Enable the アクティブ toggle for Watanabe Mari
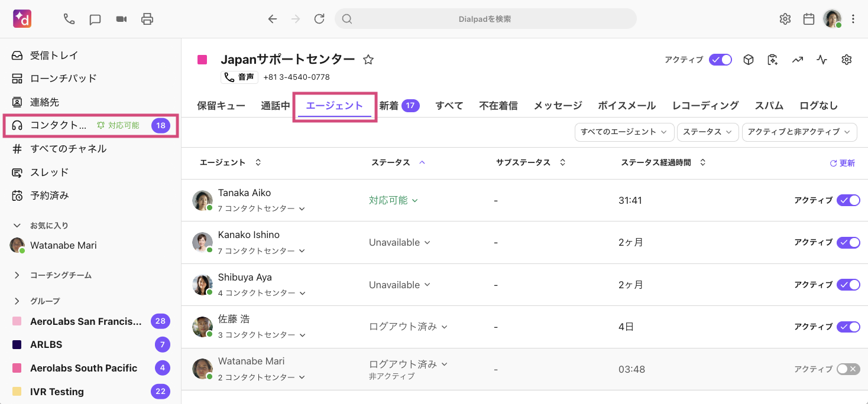 pyautogui.click(x=848, y=369)
